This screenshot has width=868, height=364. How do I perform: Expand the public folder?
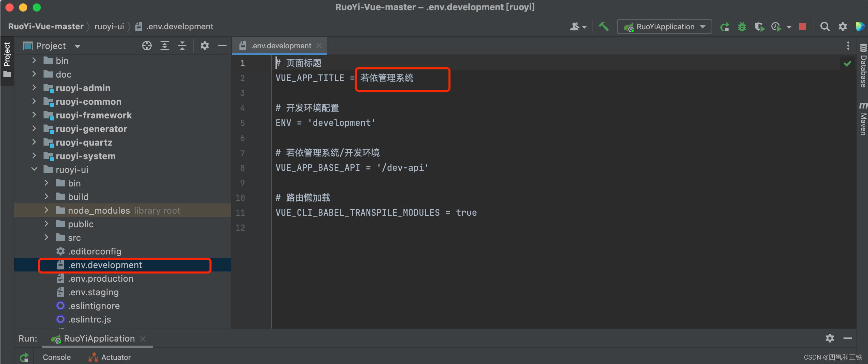tap(46, 224)
